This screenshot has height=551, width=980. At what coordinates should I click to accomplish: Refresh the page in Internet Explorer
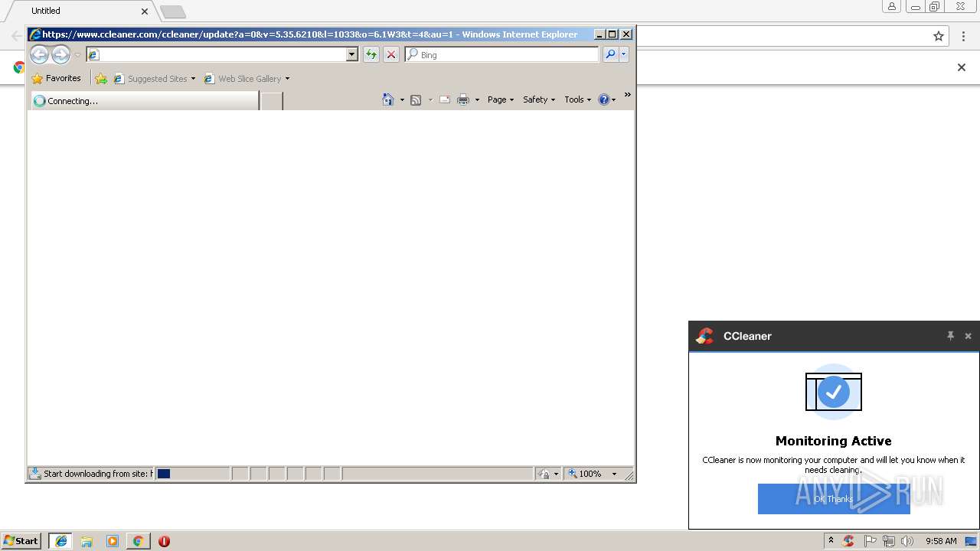[371, 54]
